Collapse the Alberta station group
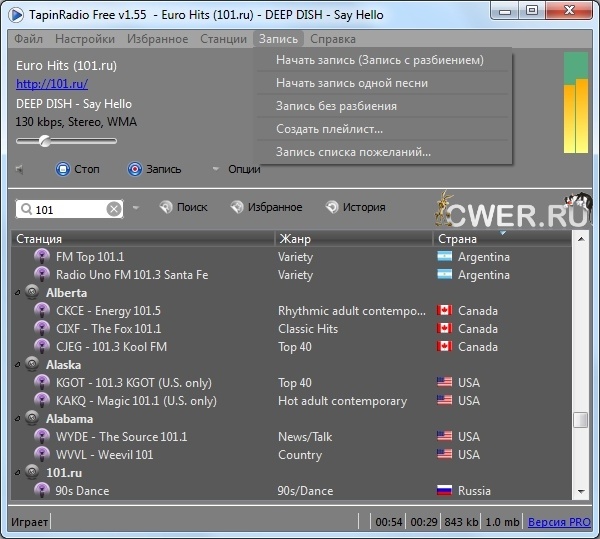This screenshot has width=600, height=539. [17, 293]
